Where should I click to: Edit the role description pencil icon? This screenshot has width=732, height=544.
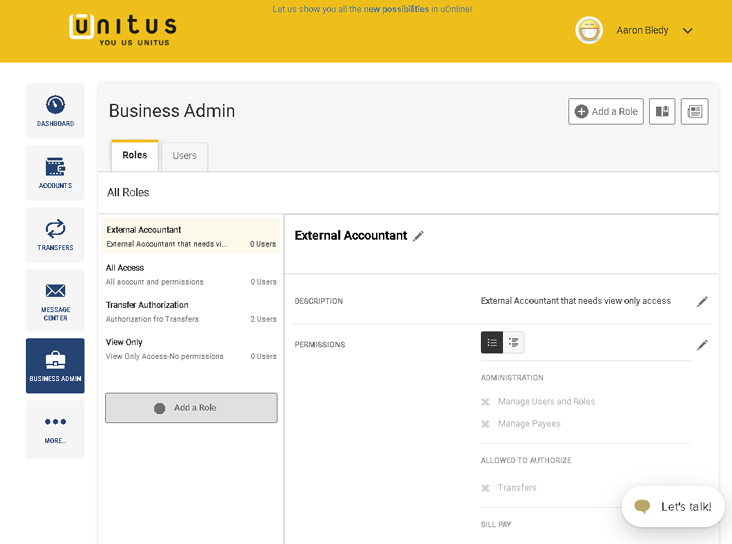tap(702, 301)
